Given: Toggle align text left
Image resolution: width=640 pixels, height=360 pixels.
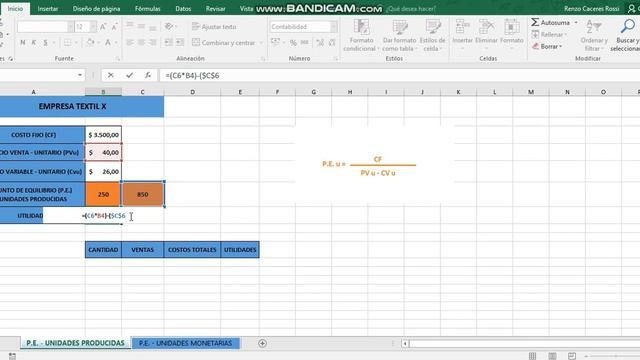Looking at the screenshot, I should coord(130,42).
